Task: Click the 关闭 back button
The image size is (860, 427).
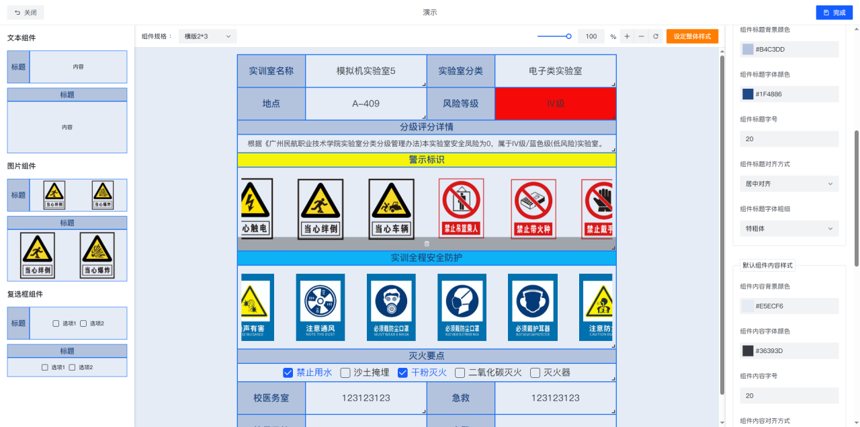Action: pyautogui.click(x=25, y=13)
